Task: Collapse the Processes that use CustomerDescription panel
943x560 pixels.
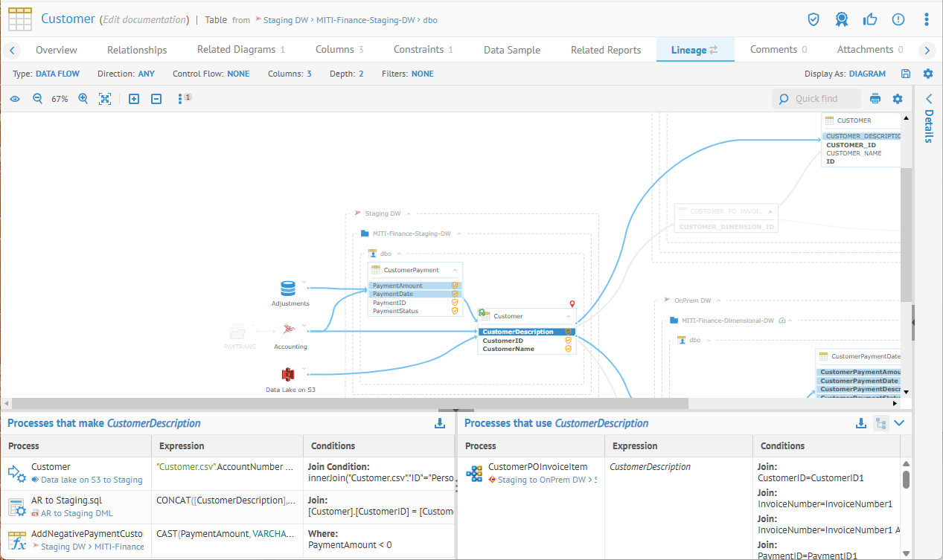Action: 900,423
